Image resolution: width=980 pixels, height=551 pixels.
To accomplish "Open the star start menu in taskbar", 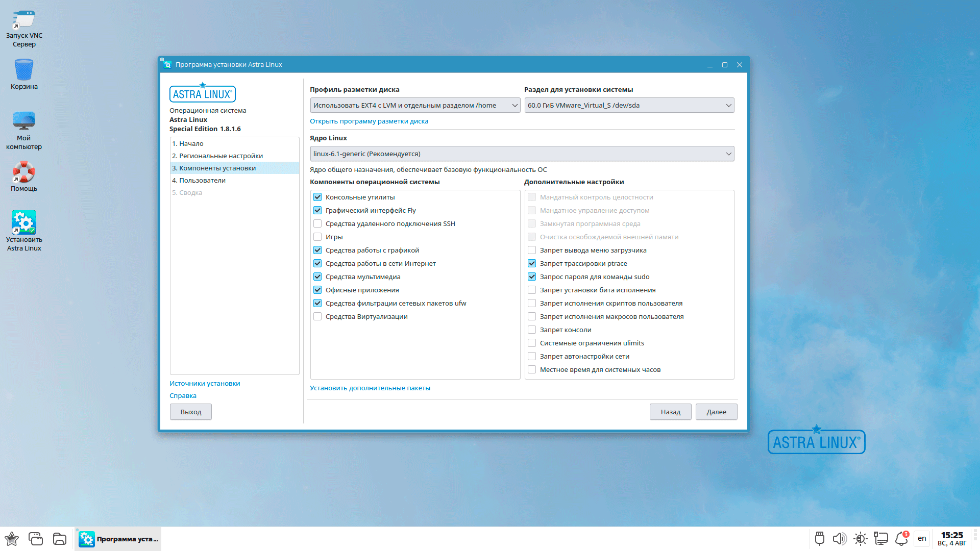I will 12,539.
